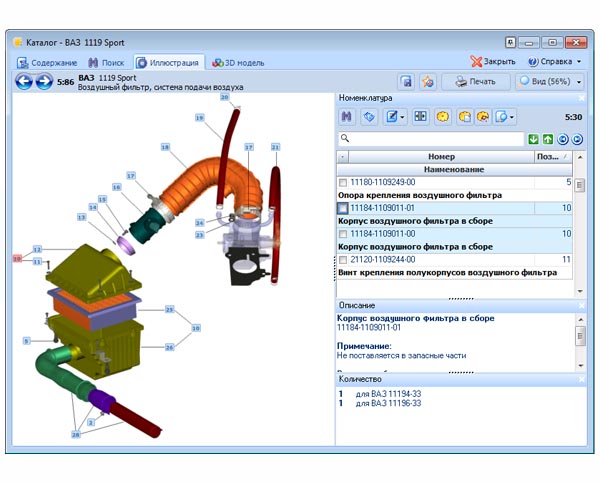Open the table column selector dropdown corner
The height and width of the screenshot is (482, 600).
(x=342, y=157)
